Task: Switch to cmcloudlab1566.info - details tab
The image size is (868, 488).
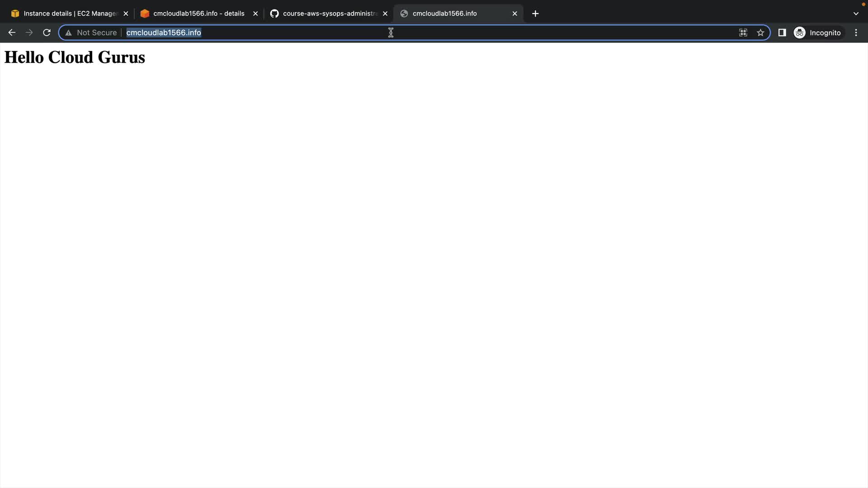Action: coord(198,14)
